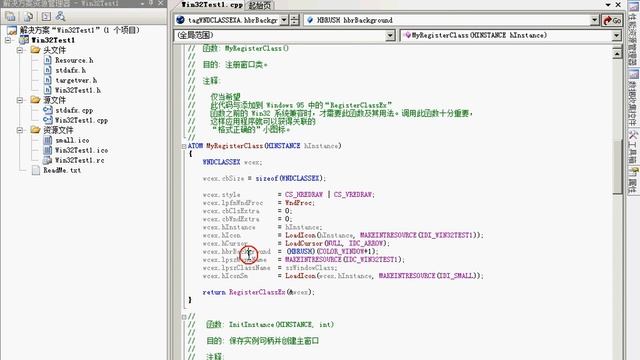Open the (全局范围) scope dropdown arrow
640x360 pixels.
(x=390, y=36)
